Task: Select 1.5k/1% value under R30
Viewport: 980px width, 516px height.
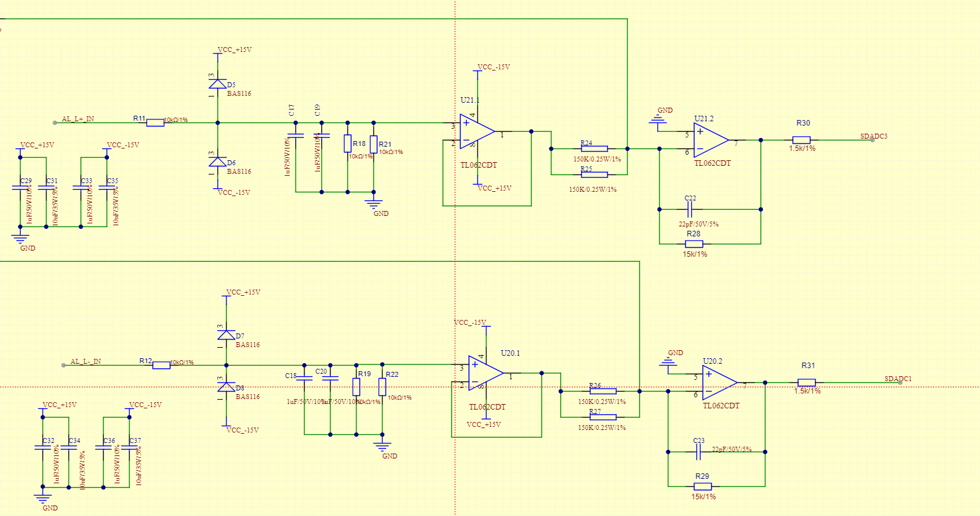Action: (802, 148)
